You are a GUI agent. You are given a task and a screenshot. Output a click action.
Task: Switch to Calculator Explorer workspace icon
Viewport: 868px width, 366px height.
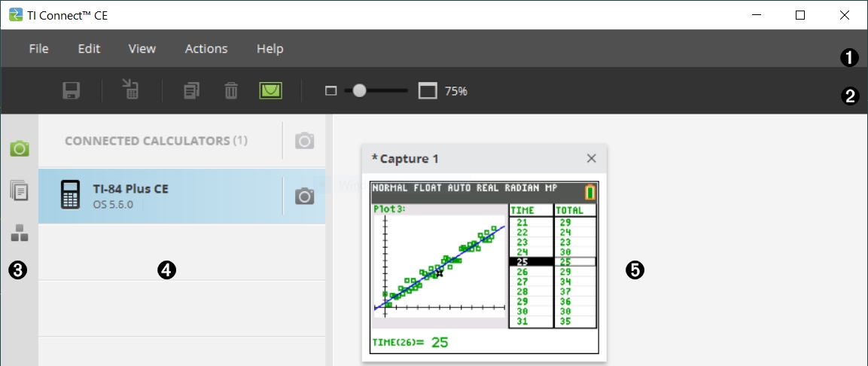click(20, 191)
